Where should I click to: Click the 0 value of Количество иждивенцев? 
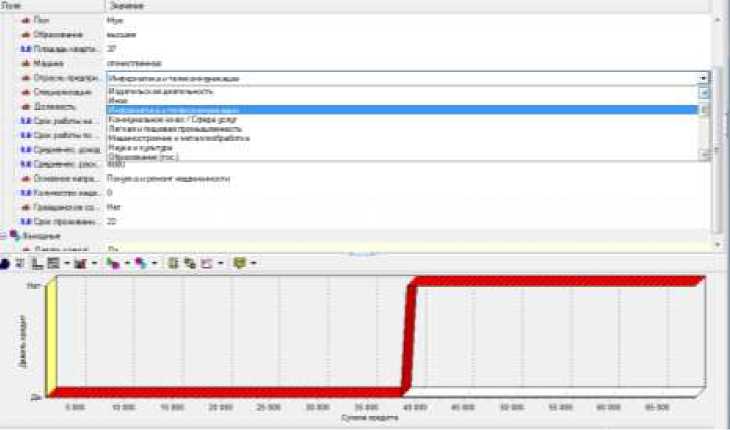(110, 193)
